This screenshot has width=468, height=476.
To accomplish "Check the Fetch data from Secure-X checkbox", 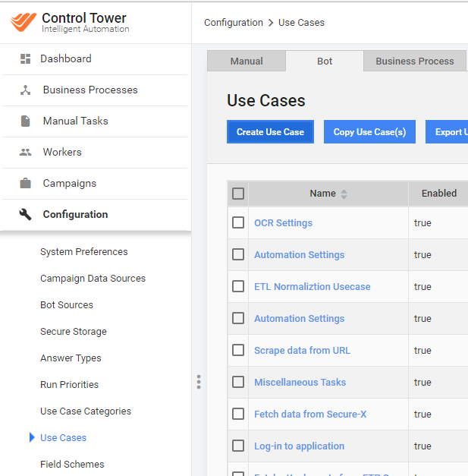I will pos(238,414).
